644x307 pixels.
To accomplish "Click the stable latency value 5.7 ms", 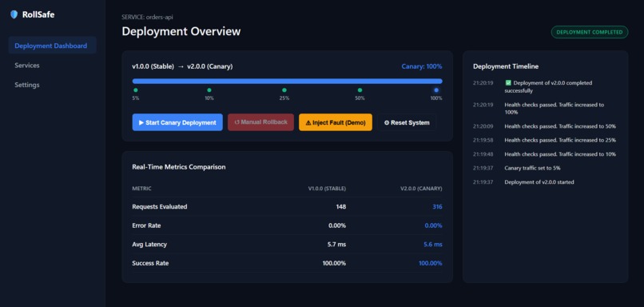I will (337, 245).
